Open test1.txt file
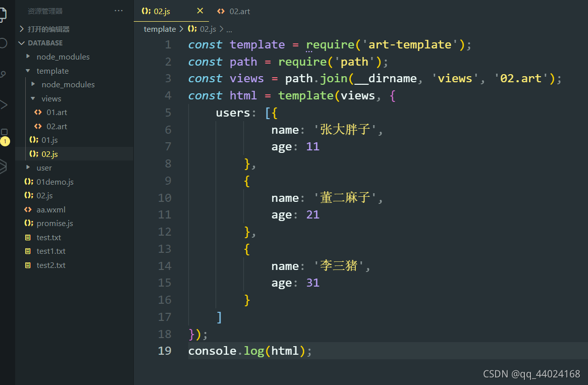Screen dimensions: 588x385 51,251
